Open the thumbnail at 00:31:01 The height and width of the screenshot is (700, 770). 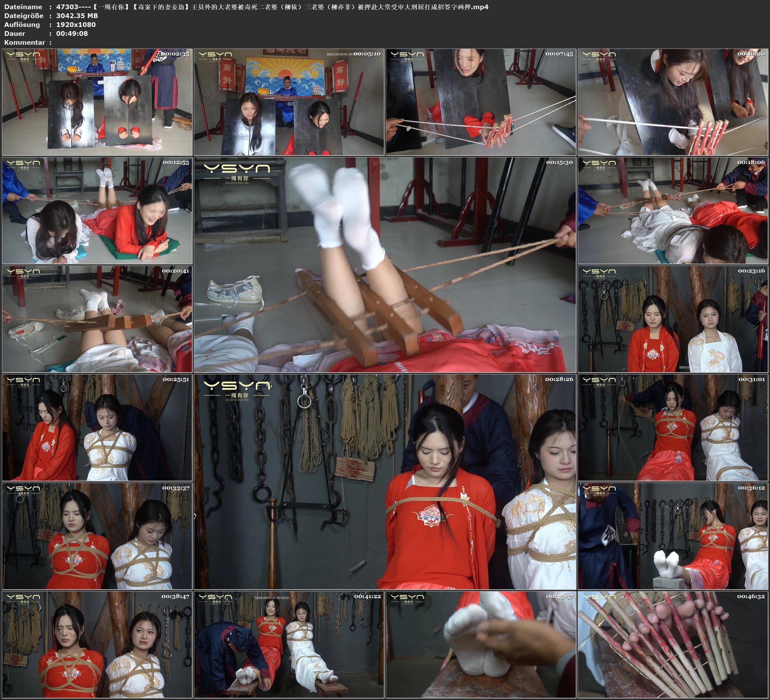click(x=673, y=427)
